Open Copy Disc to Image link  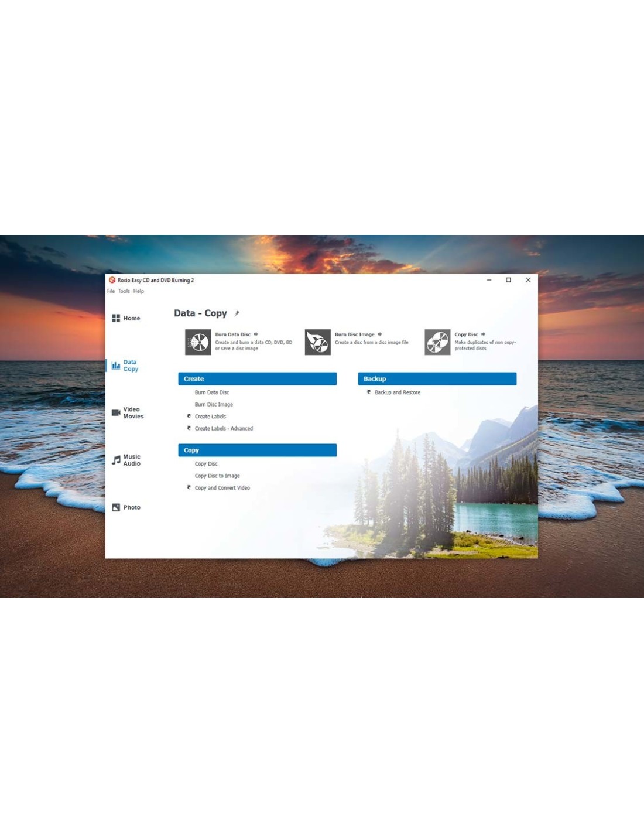tap(217, 476)
